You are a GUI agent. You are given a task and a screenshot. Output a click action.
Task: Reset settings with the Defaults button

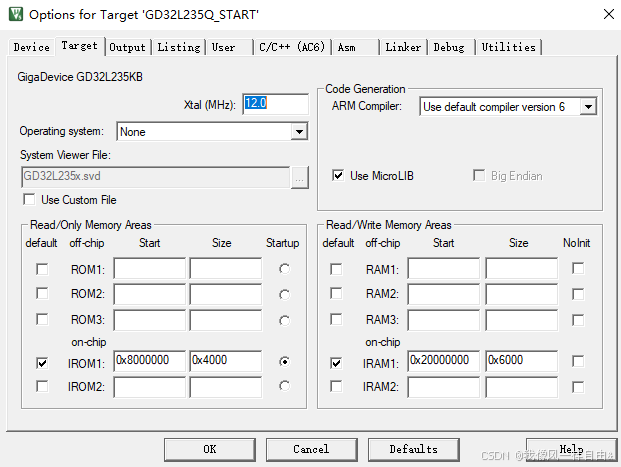[413, 450]
